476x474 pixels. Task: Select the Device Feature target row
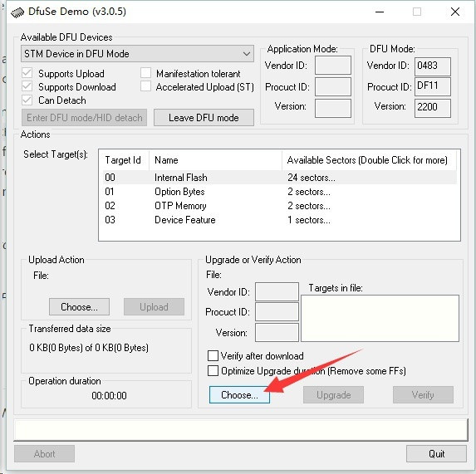coord(280,219)
